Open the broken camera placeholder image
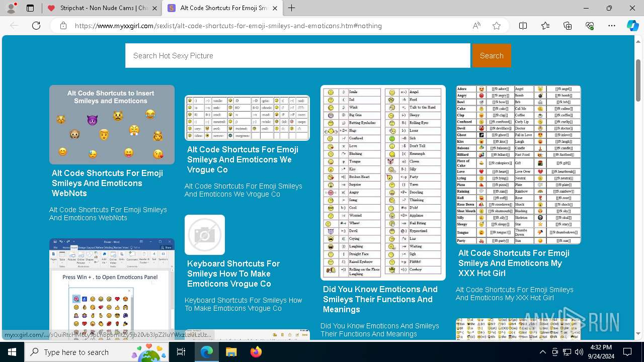 [205, 235]
